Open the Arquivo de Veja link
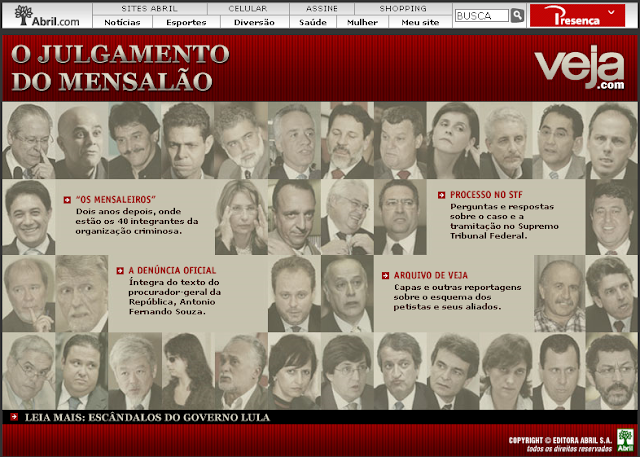This screenshot has height=457, width=640. click(x=431, y=275)
